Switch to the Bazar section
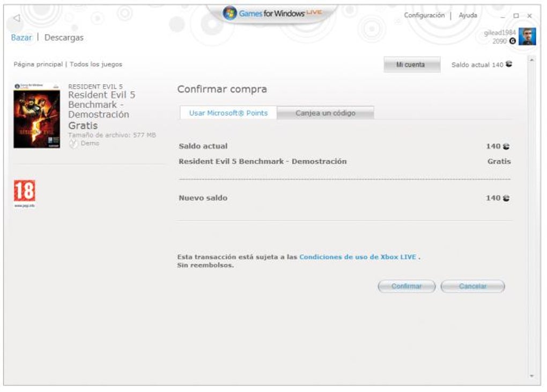 pyautogui.click(x=21, y=38)
